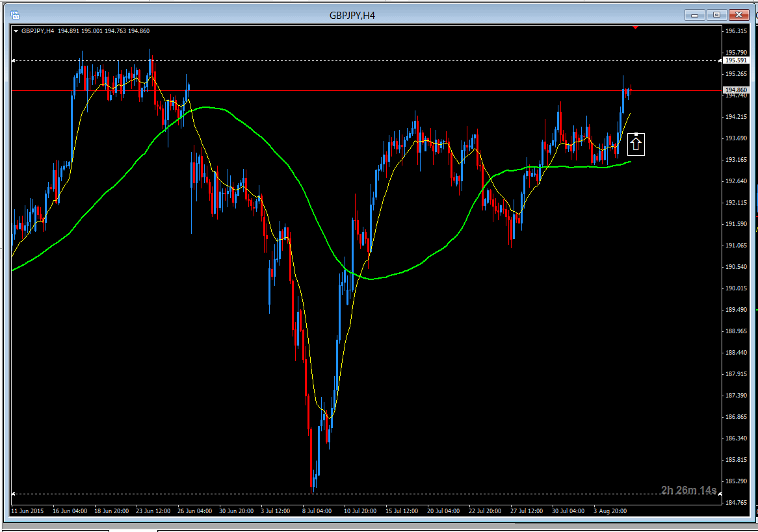Viewport: 758px width, 532px height.
Task: Select white handle atop the arrow object
Action: tap(636, 134)
